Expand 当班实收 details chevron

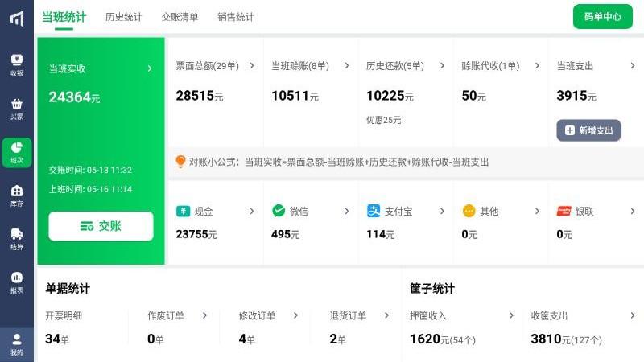(x=149, y=68)
